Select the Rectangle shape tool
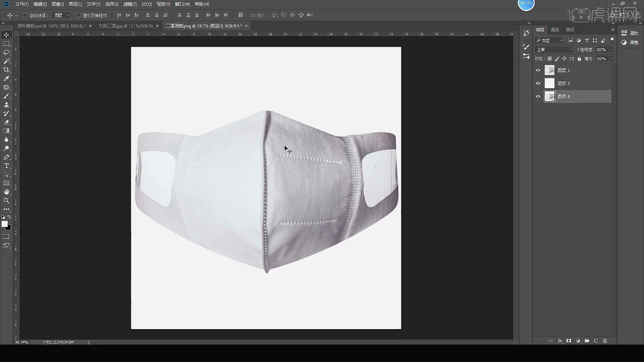This screenshot has height=362, width=644. (x=6, y=183)
